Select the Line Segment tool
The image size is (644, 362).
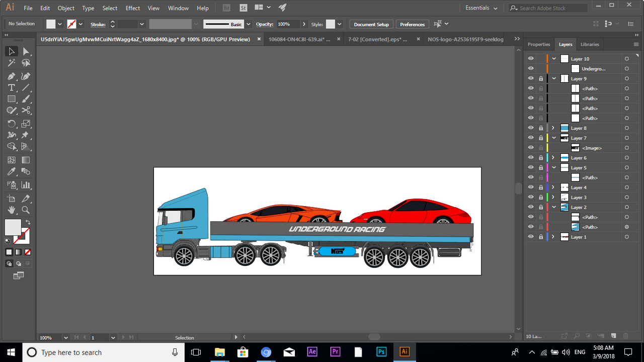click(x=26, y=87)
